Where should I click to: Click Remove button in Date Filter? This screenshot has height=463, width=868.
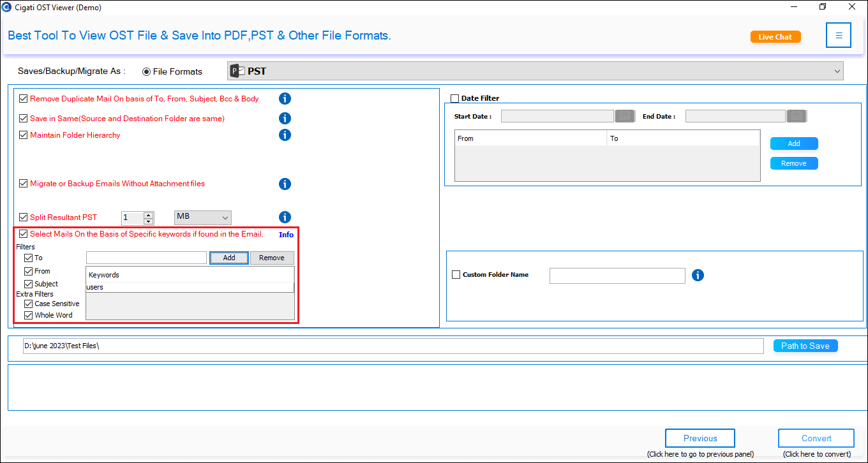point(794,163)
